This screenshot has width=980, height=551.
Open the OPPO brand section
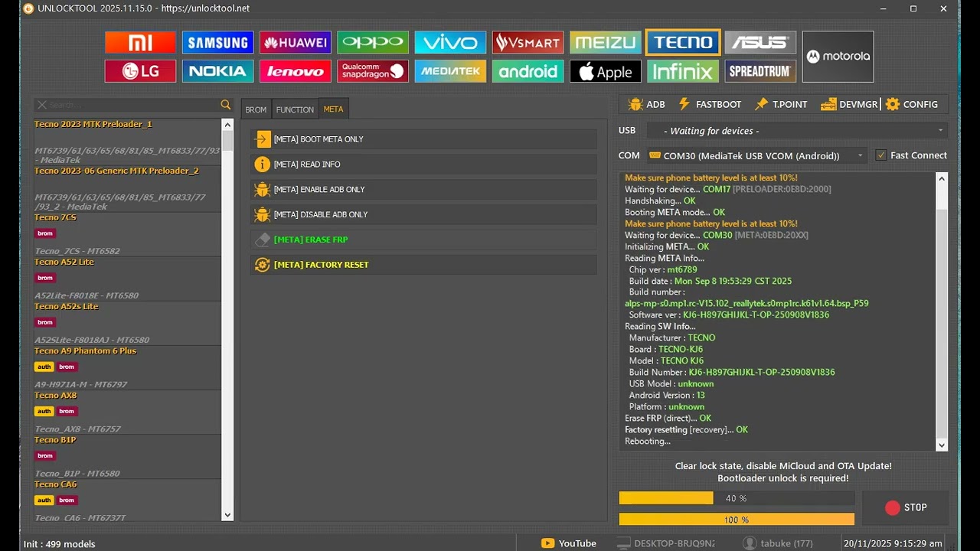pyautogui.click(x=373, y=43)
